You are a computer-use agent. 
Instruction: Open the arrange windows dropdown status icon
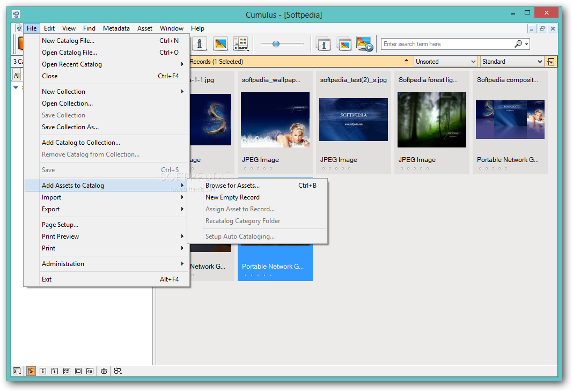pos(118,371)
